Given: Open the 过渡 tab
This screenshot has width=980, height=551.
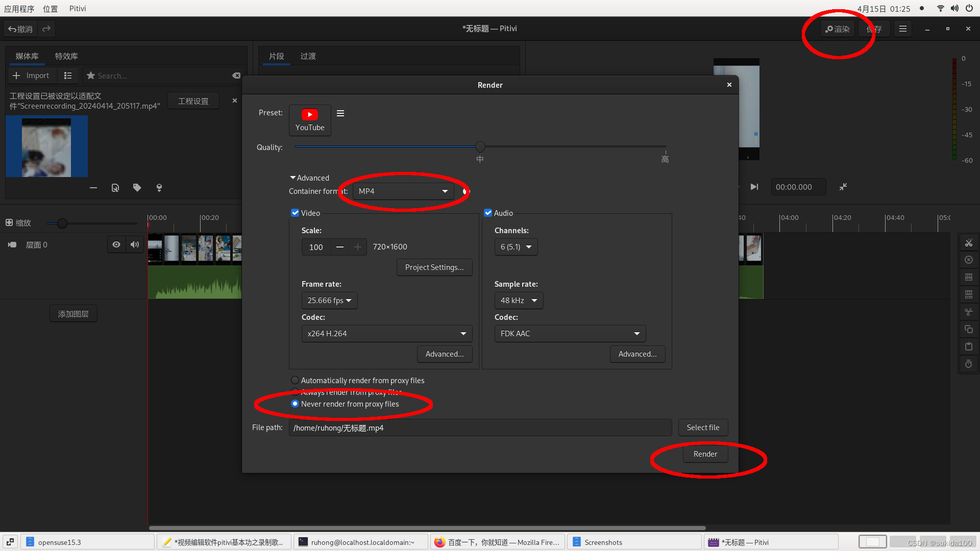Looking at the screenshot, I should [308, 56].
